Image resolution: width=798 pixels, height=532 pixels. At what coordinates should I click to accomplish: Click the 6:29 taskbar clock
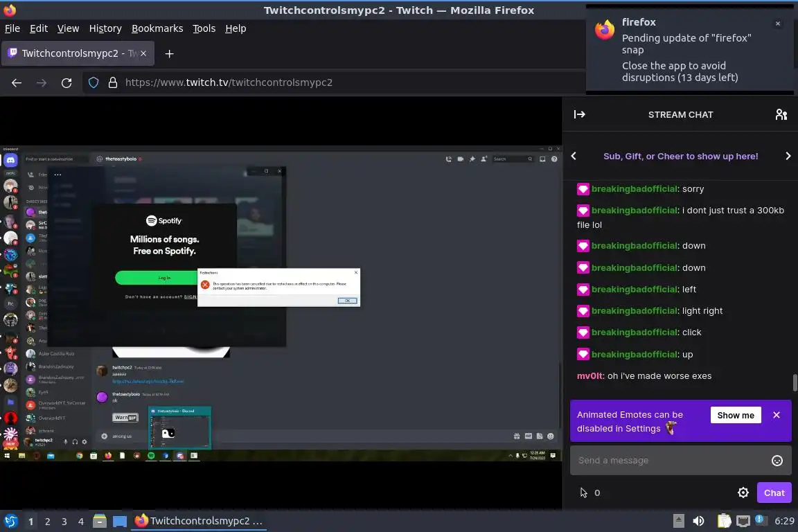[x=783, y=521]
